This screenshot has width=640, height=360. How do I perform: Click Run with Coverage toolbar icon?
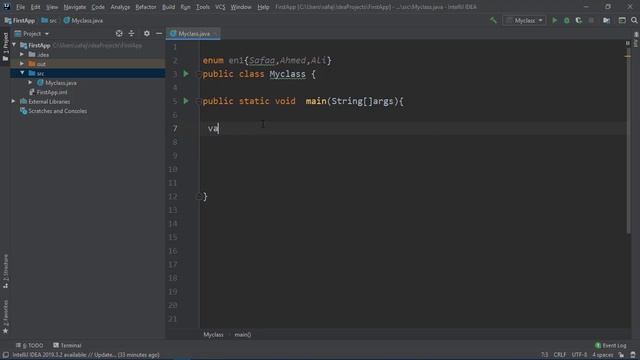579,20
